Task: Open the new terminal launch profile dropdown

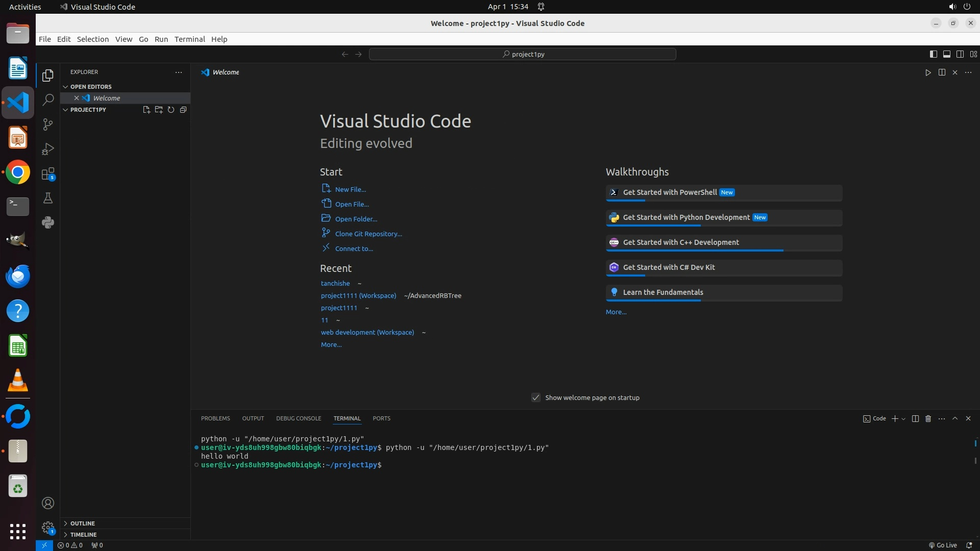Action: (903, 419)
